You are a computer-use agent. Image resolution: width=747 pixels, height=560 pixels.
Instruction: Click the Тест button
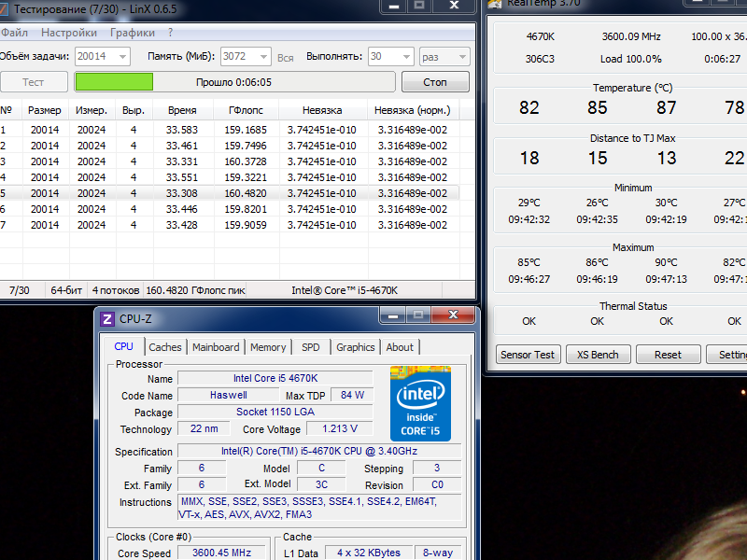34,82
